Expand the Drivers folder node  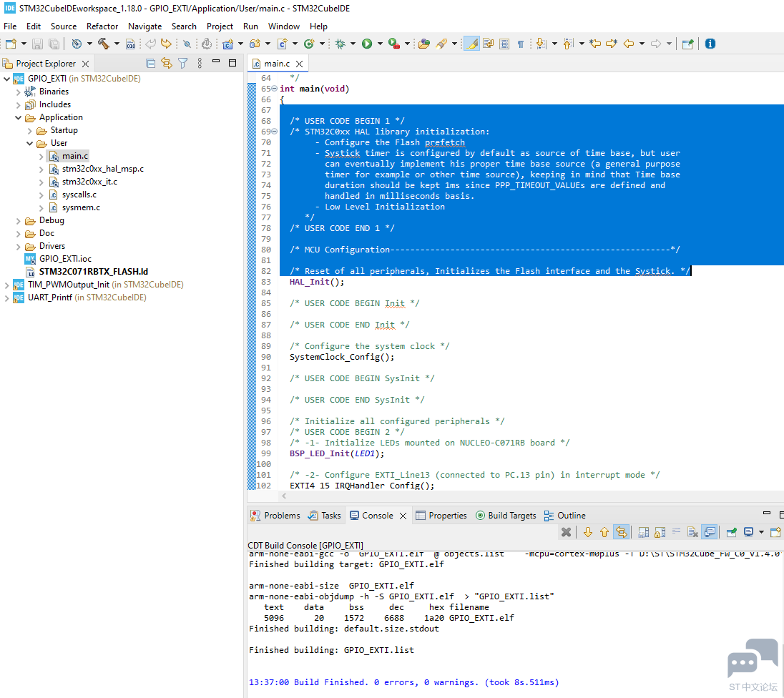(18, 247)
